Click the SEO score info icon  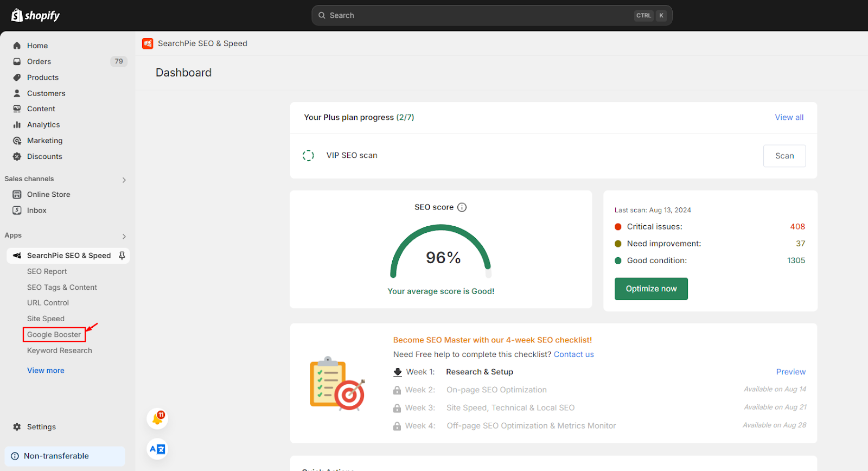(x=462, y=207)
